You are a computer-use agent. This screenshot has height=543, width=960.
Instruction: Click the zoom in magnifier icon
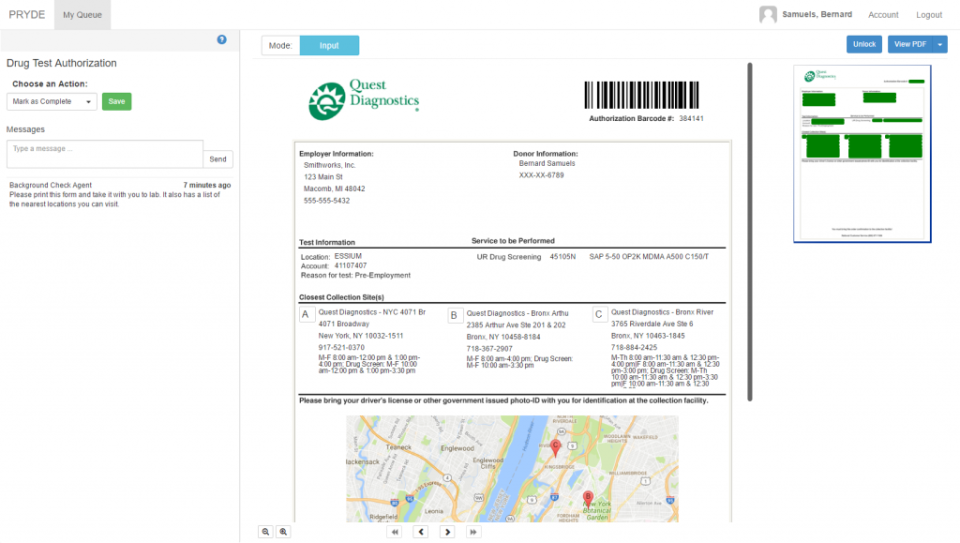pos(284,532)
